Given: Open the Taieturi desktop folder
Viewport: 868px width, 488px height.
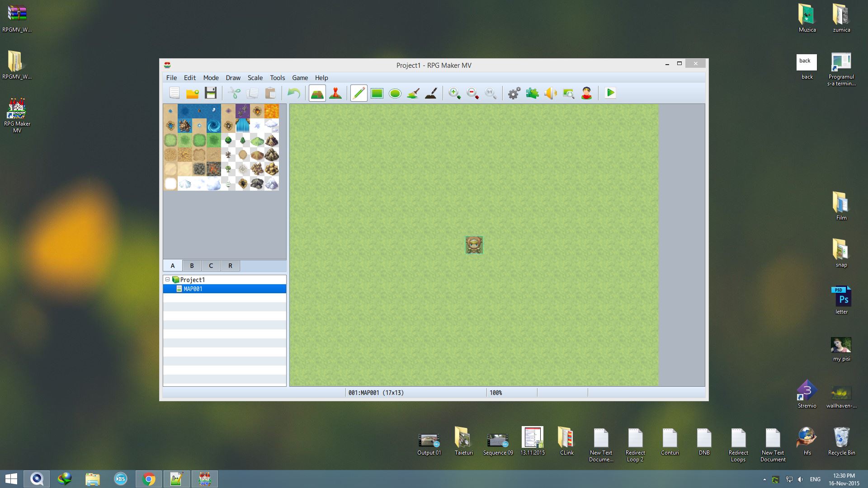Looking at the screenshot, I should [x=463, y=441].
